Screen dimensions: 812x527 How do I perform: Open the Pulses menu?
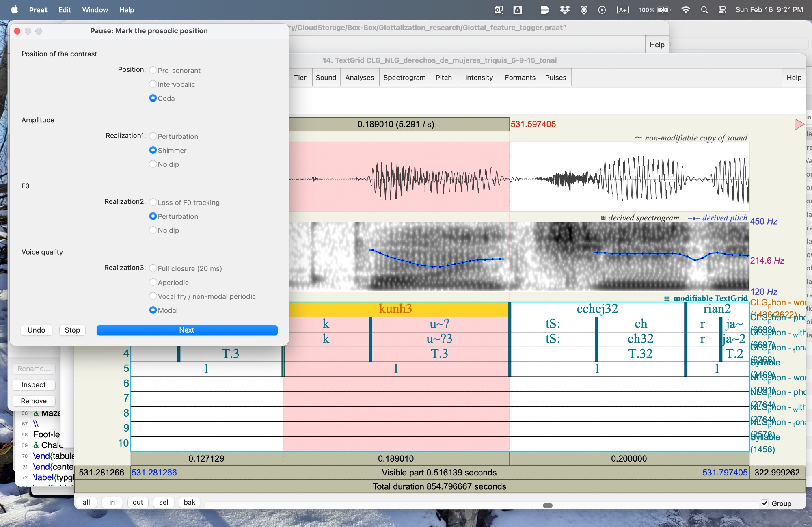(555, 78)
